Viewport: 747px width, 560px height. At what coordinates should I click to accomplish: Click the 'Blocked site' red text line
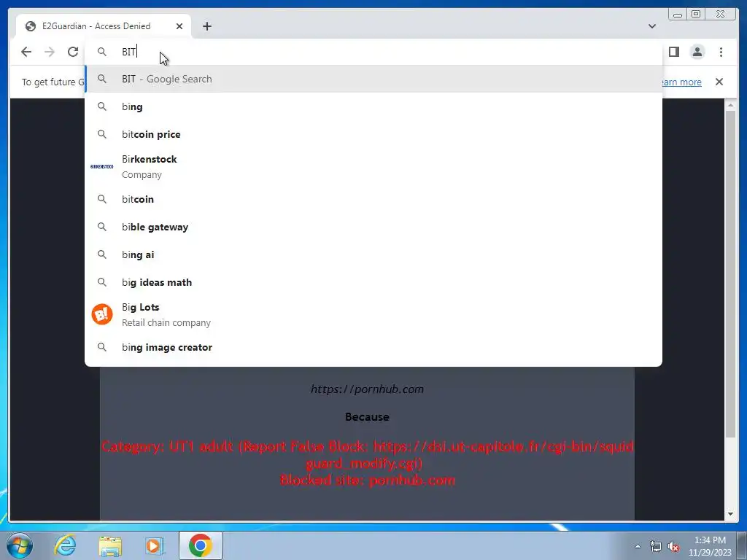(368, 480)
